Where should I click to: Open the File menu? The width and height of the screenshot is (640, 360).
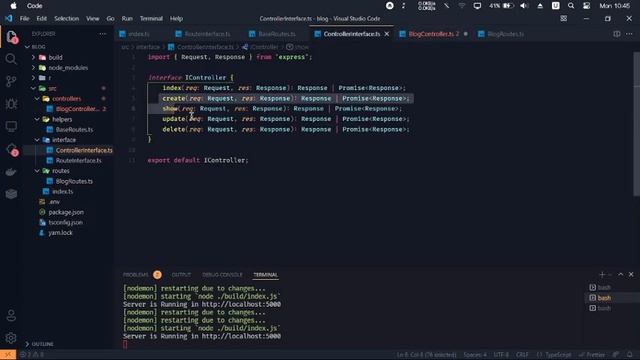coord(24,19)
